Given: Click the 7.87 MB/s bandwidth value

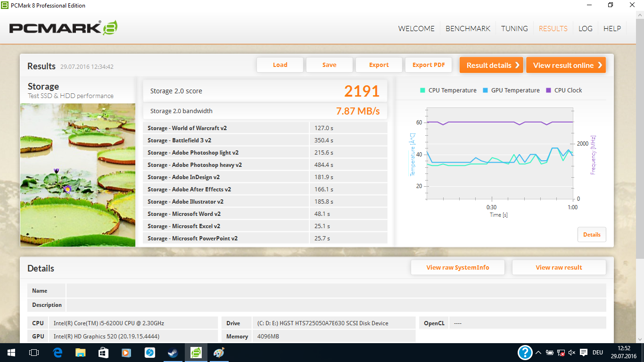Looking at the screenshot, I should [x=358, y=111].
